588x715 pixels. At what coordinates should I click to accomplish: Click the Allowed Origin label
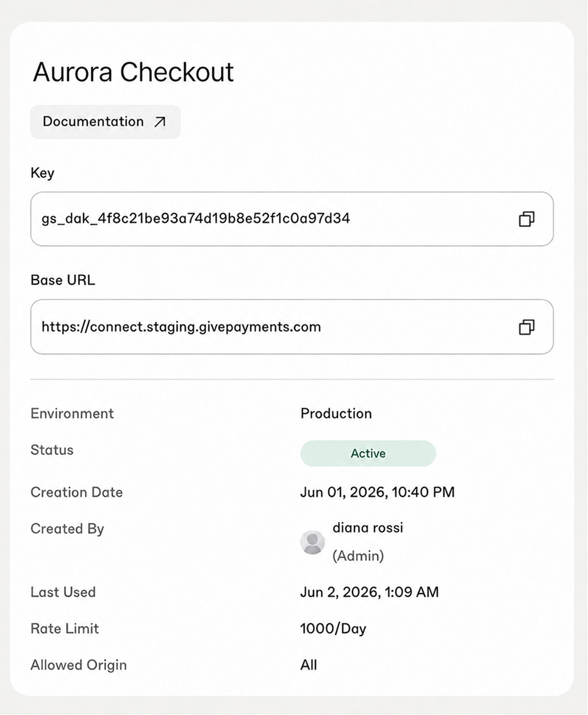tap(79, 666)
